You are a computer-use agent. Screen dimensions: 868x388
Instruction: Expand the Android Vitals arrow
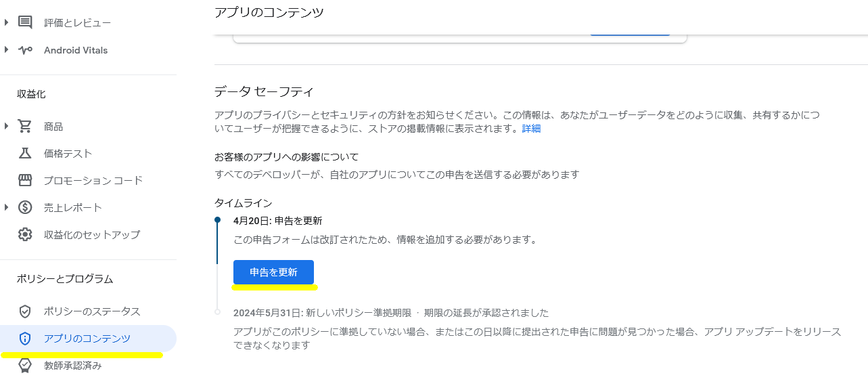[7, 50]
